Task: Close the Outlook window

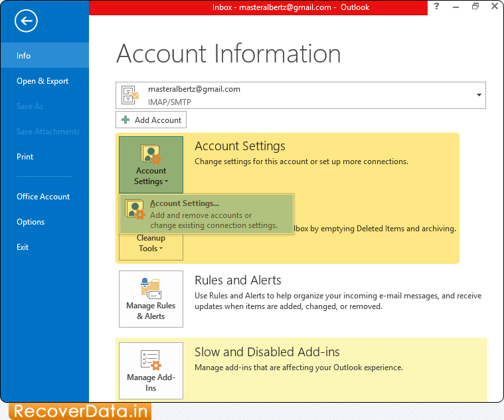Action: (495, 6)
